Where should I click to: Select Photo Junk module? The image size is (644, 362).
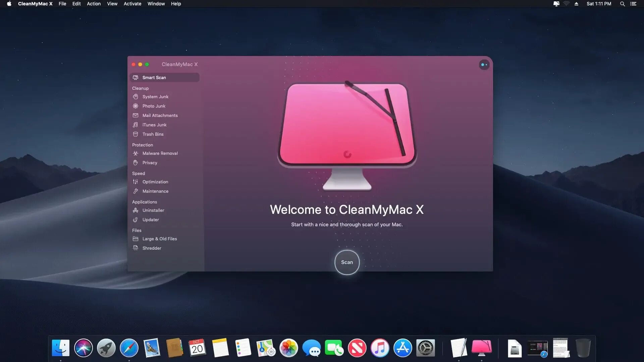154,106
